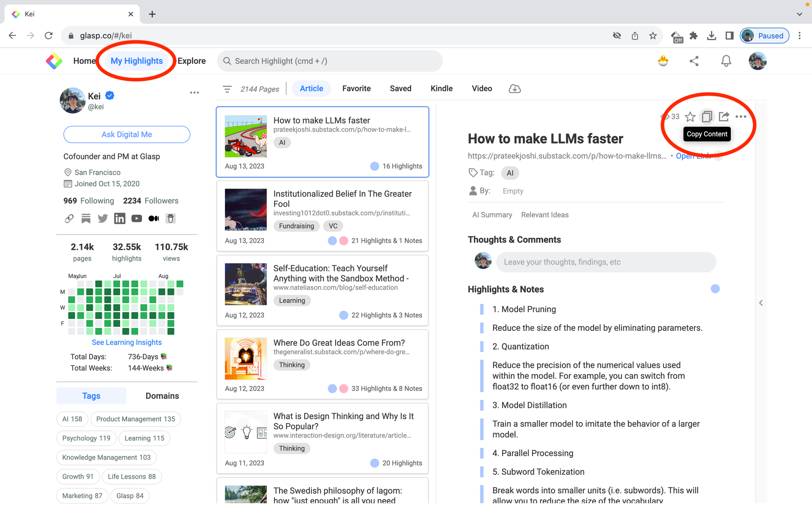This screenshot has width=812, height=508.
Task: Click the 969 Following count
Action: point(89,201)
